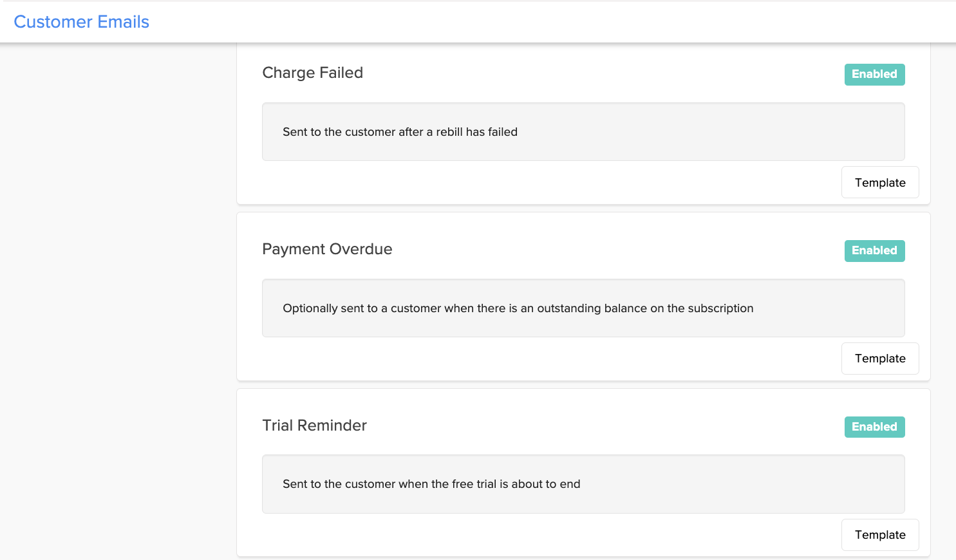Image resolution: width=956 pixels, height=560 pixels.
Task: Click the Enabled badge on Trial Reminder
Action: pos(874,427)
